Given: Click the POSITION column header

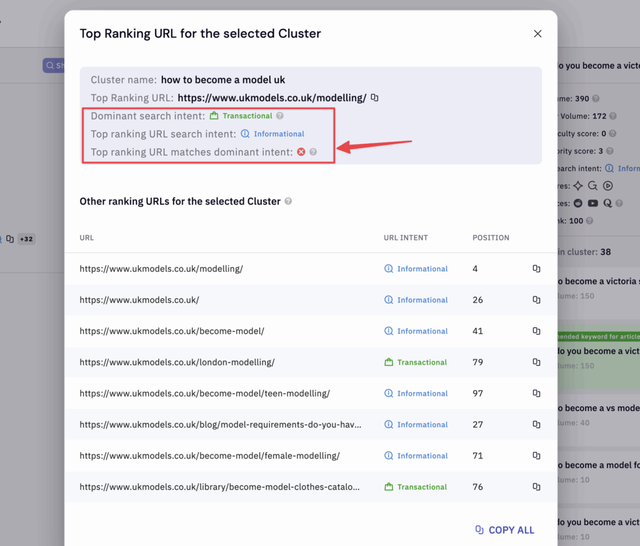Looking at the screenshot, I should pos(491,238).
